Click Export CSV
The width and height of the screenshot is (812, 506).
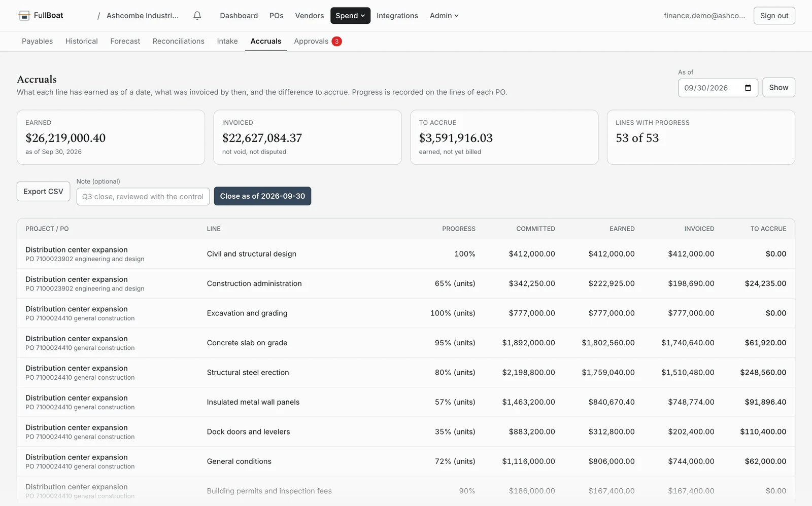point(43,191)
